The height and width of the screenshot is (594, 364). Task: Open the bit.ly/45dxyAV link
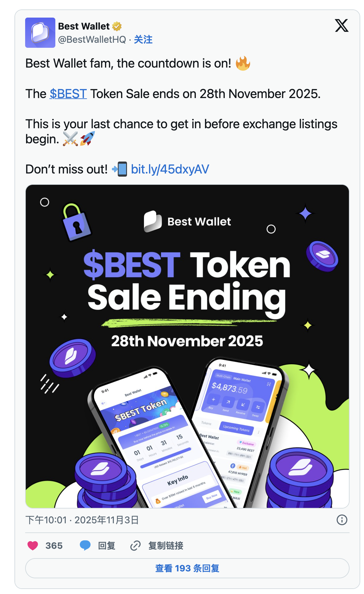point(170,169)
